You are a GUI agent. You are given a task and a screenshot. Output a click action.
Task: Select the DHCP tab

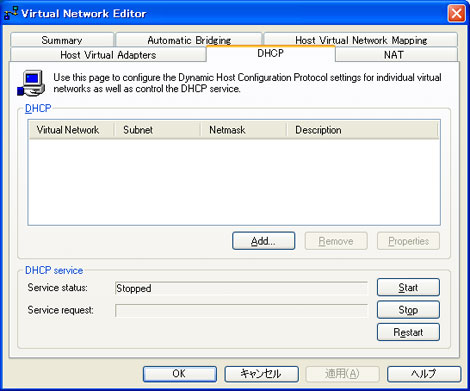[x=270, y=53]
